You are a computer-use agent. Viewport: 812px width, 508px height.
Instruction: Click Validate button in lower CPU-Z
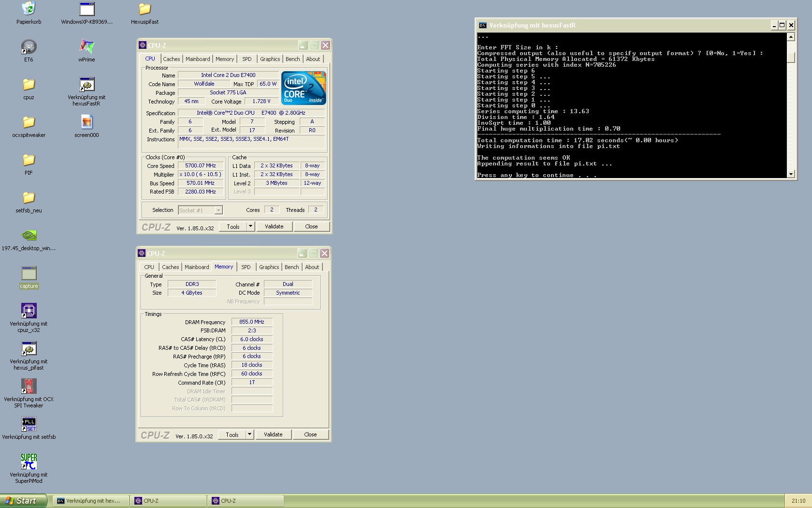(273, 434)
